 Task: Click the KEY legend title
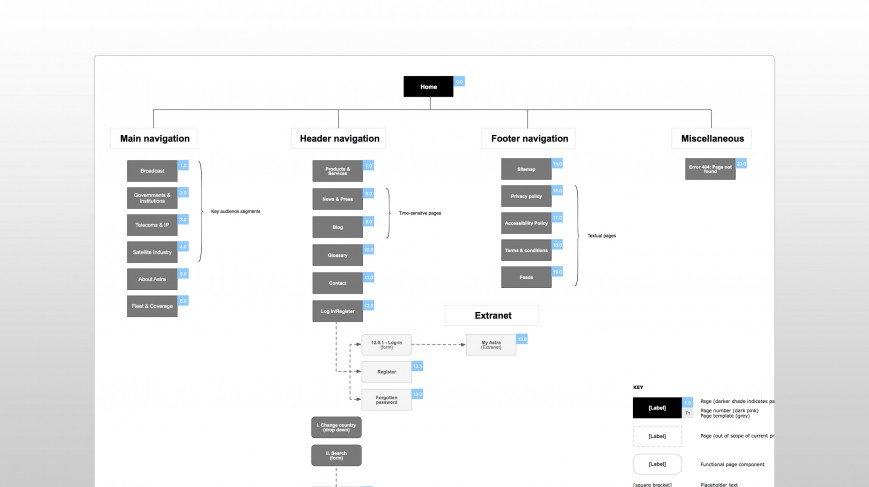638,387
